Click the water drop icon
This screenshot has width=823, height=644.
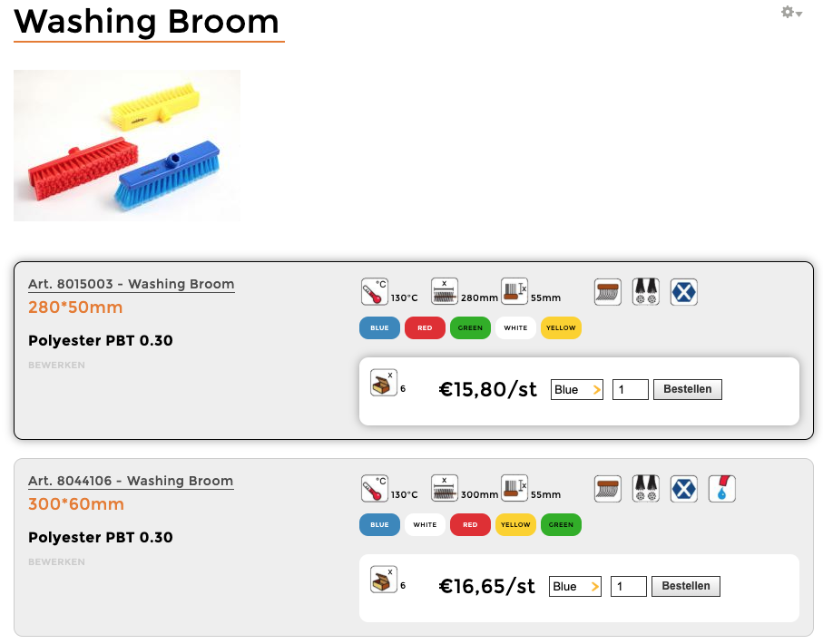(x=721, y=489)
